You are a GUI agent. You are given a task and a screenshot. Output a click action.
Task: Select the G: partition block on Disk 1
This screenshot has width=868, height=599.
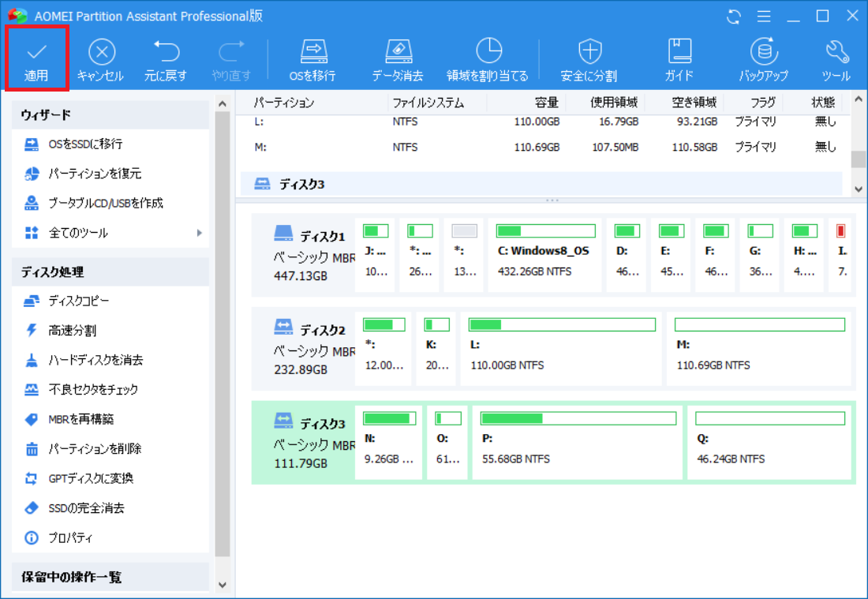759,255
